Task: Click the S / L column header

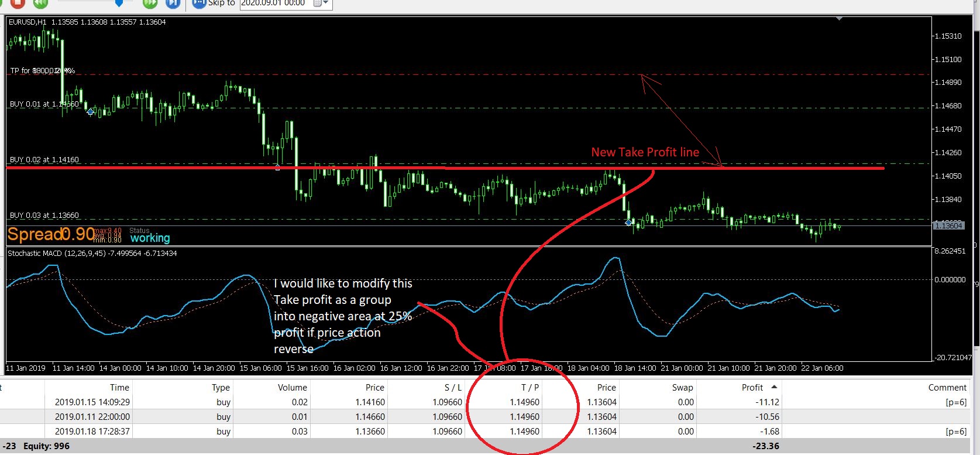Action: [453, 388]
